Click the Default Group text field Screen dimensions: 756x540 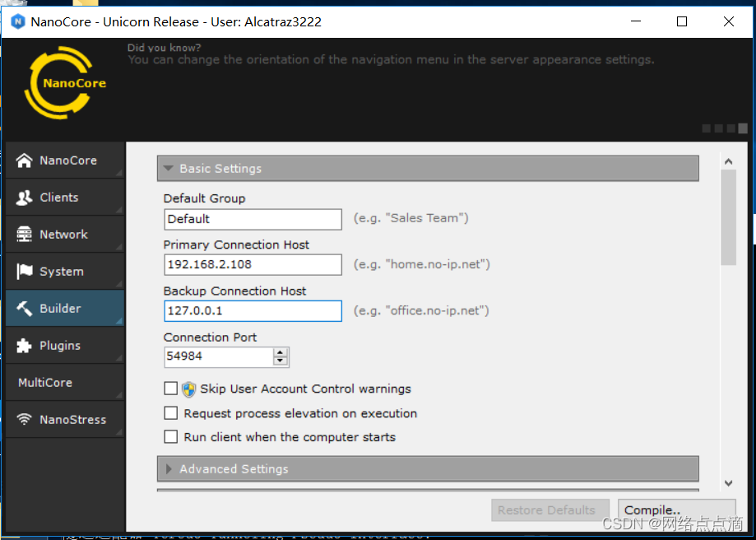253,219
